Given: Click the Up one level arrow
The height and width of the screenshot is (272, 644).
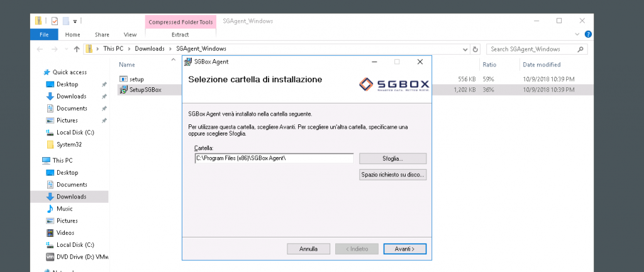Looking at the screenshot, I should click(76, 49).
